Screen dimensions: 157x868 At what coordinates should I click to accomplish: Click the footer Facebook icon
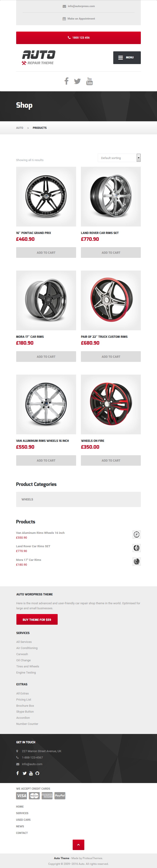coord(18,773)
